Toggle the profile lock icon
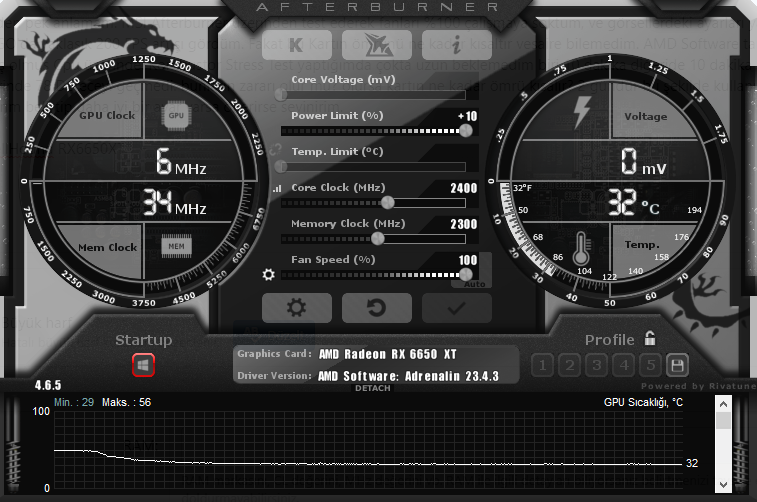 (650, 338)
